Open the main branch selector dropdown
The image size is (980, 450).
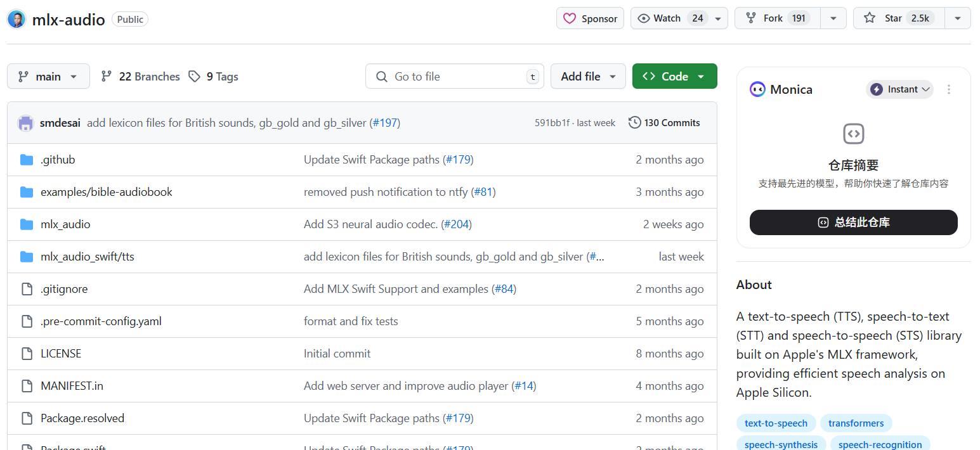point(48,77)
